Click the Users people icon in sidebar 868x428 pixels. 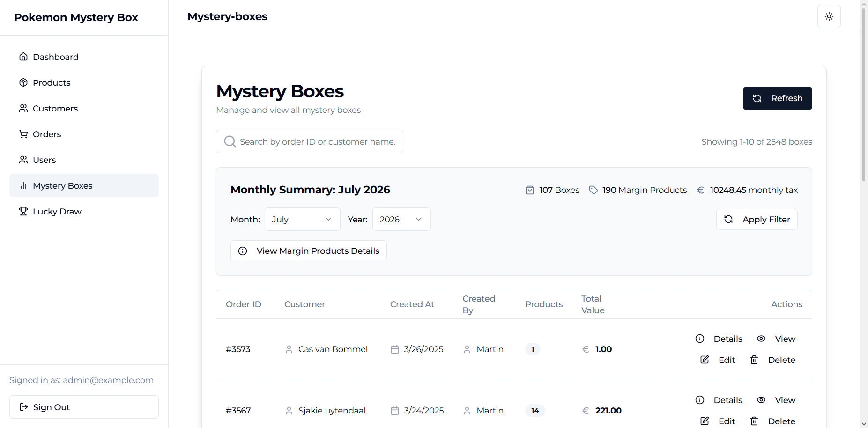[x=23, y=160]
